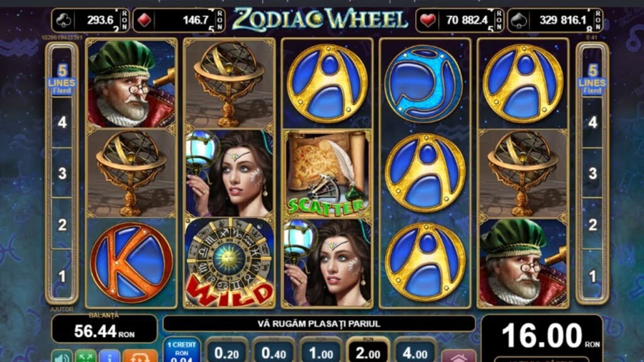Mute the game sound speaker icon
This screenshot has height=362, width=644.
pos(62,356)
